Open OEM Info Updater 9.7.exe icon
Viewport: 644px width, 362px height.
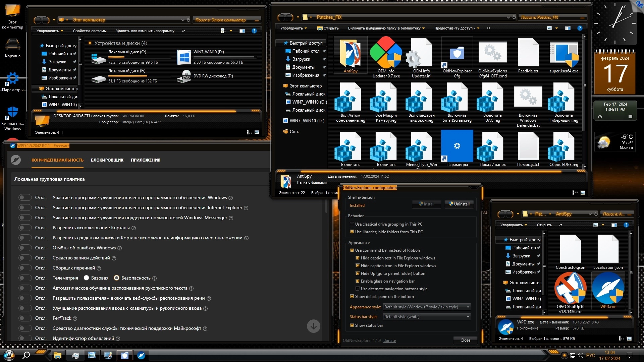386,54
